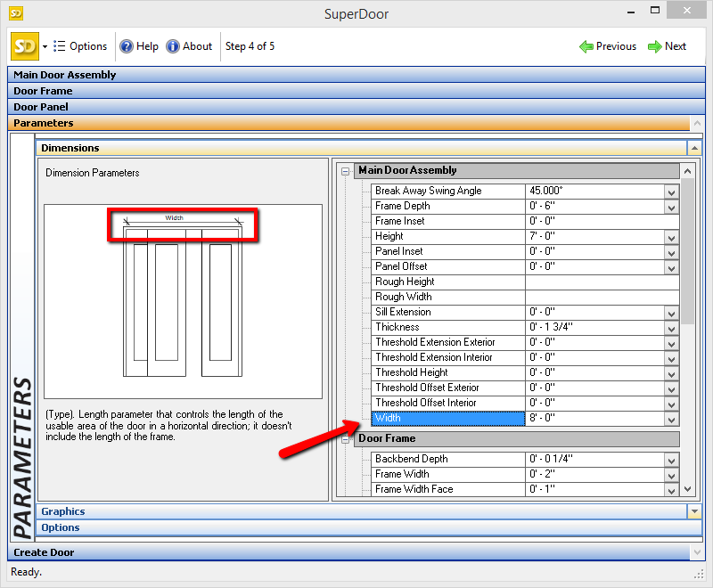Open Threshold Offset Exterior dropdown
The width and height of the screenshot is (713, 588).
(x=672, y=389)
